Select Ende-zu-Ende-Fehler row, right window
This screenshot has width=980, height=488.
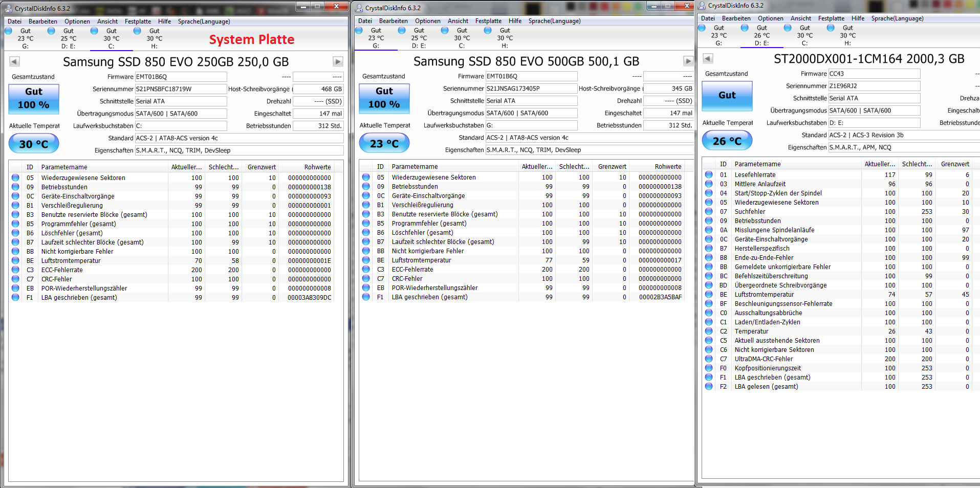click(841, 257)
